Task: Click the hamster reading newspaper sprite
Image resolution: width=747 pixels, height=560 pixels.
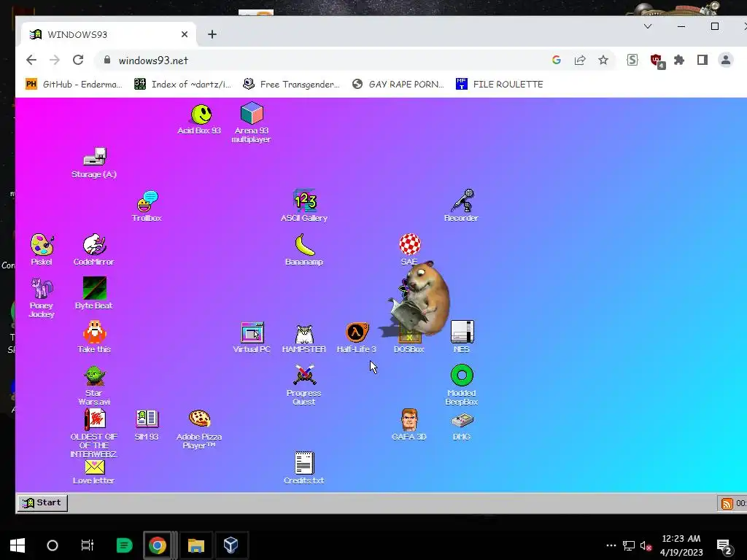Action: (x=421, y=298)
